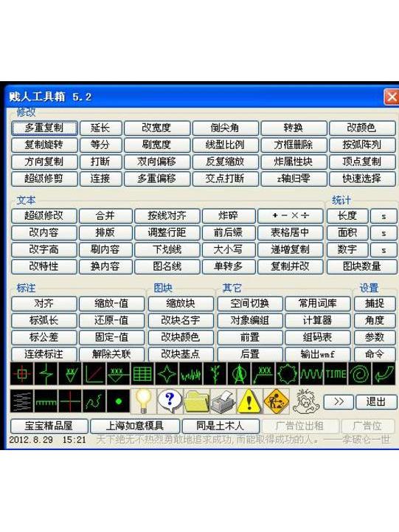Open the 同是土木人 link button
Viewport: 399px width, 532px height.
coord(221,426)
